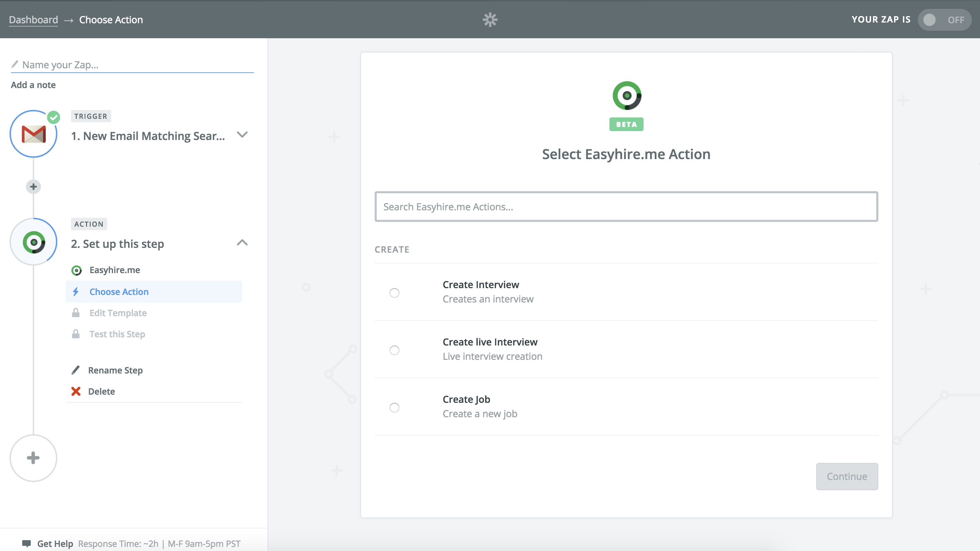This screenshot has width=980, height=551.
Task: Turn the Zap on with the toggle
Action: (x=944, y=19)
